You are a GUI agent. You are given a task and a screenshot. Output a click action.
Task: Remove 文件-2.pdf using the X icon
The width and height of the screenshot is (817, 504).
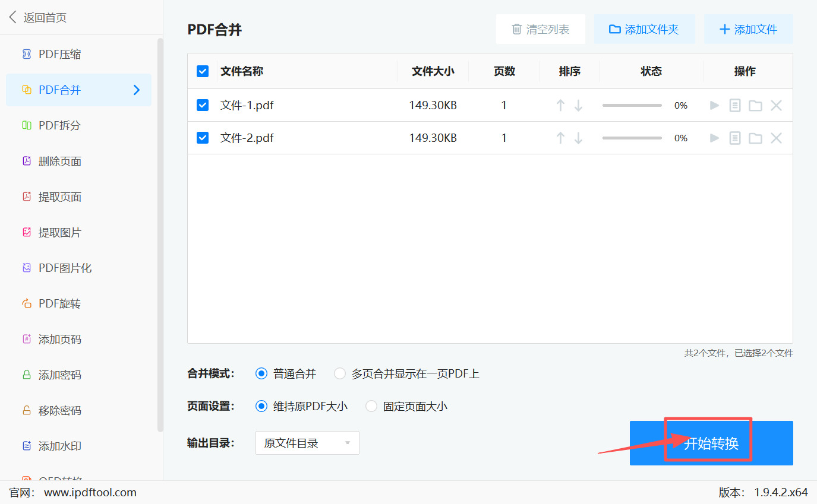pyautogui.click(x=776, y=138)
